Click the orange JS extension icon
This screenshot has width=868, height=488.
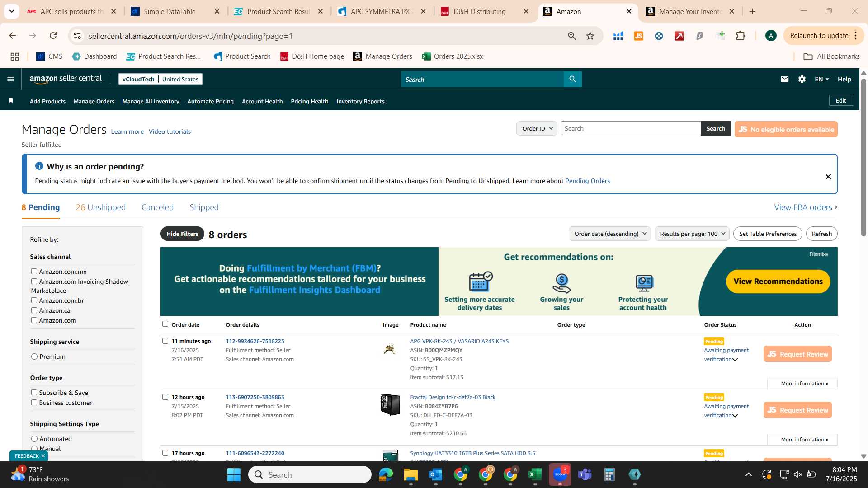[638, 36]
